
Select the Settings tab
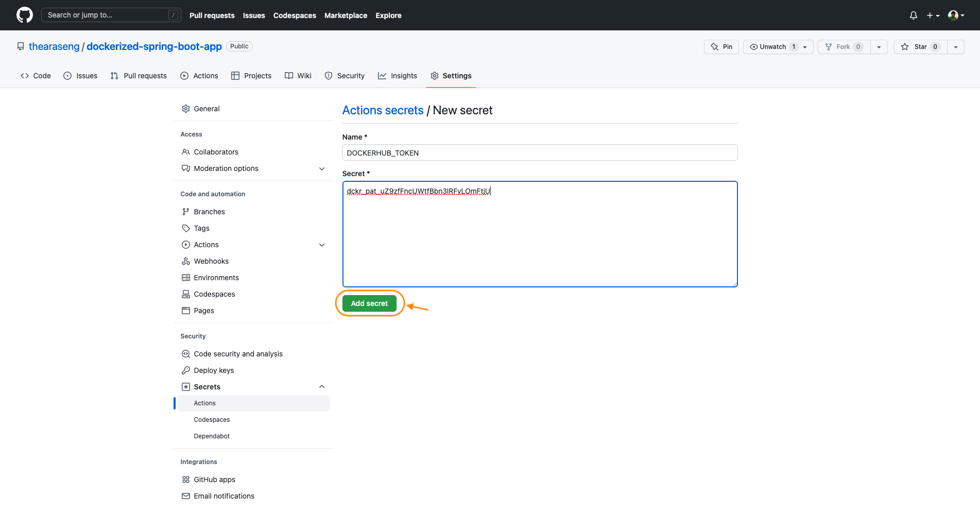(451, 76)
